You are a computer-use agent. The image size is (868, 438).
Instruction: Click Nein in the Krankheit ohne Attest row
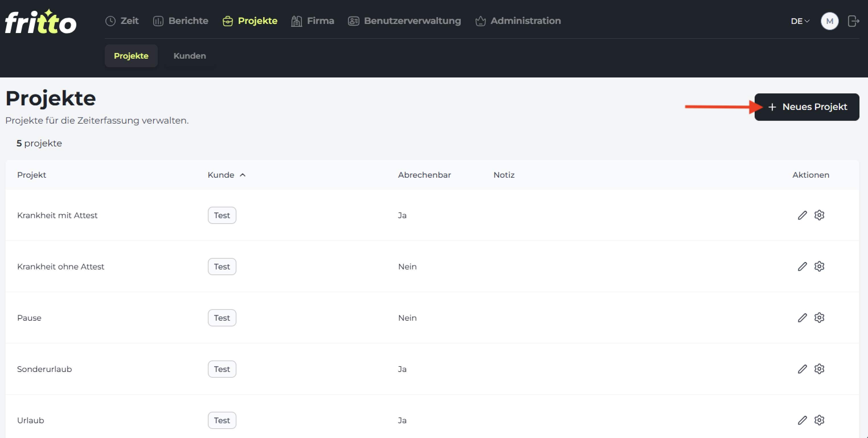(408, 267)
